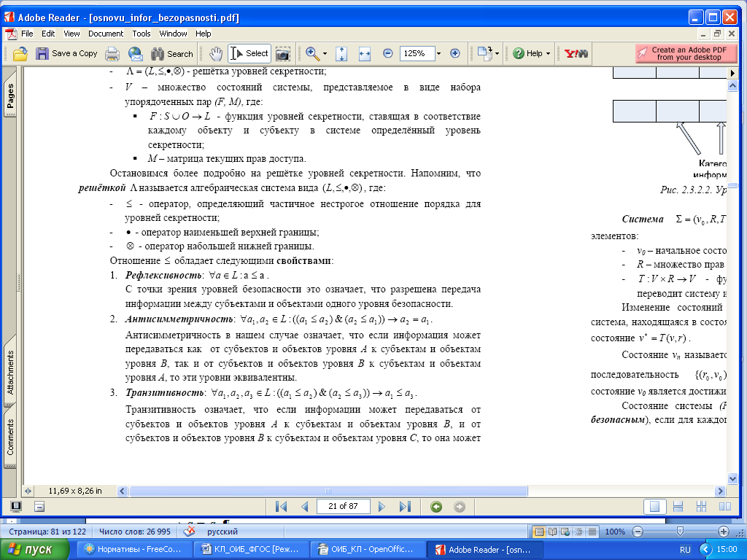Click the Word zoom out minus button
Viewport: 747px width, 560px height.
[638, 532]
